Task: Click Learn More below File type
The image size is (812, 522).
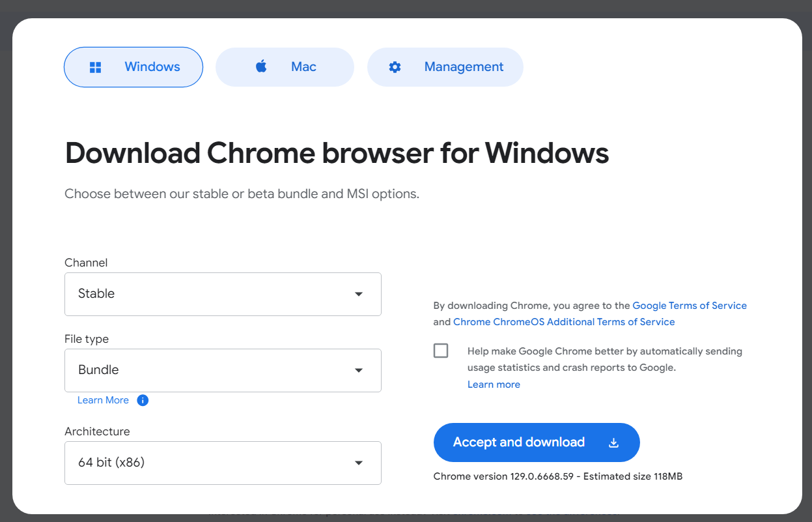Action: 103,400
